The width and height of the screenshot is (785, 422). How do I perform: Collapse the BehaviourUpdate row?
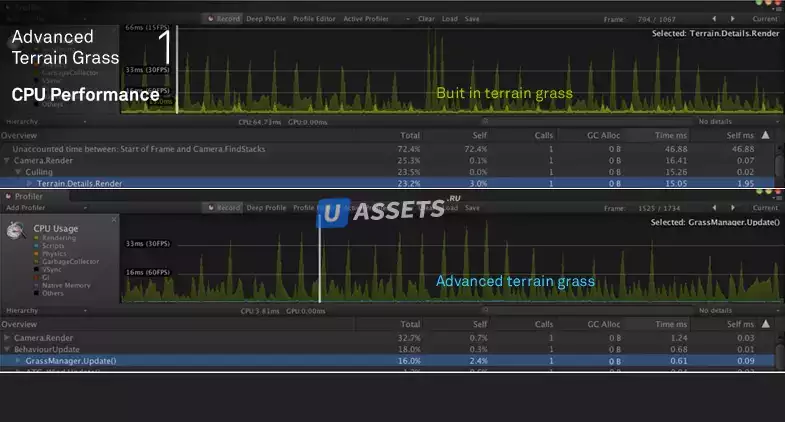pos(7,349)
